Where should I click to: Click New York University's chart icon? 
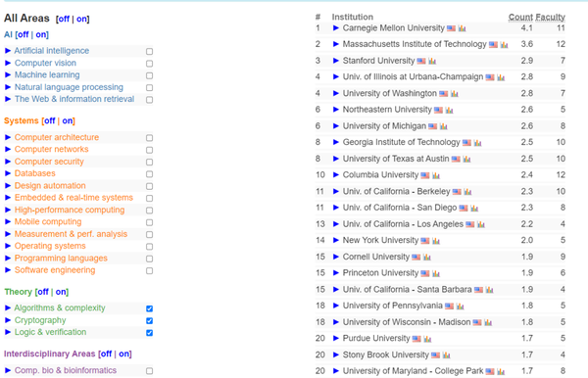click(x=436, y=241)
